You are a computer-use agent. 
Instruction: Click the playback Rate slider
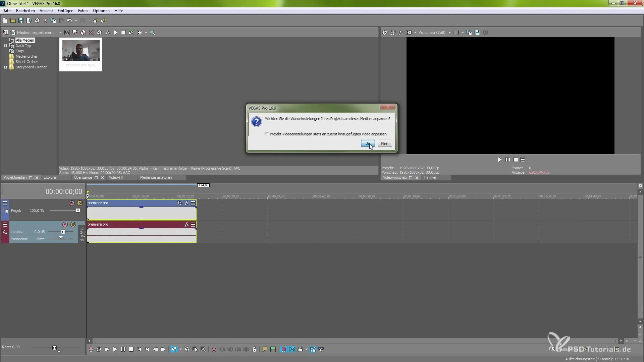pyautogui.click(x=55, y=348)
